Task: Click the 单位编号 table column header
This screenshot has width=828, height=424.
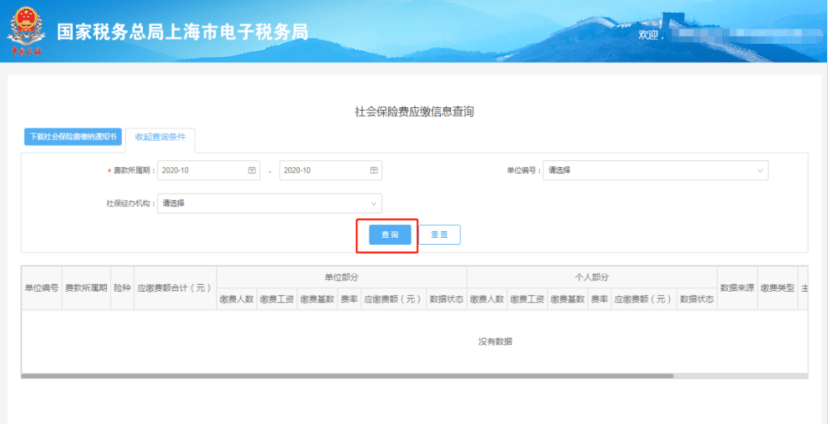Action: tap(41, 287)
